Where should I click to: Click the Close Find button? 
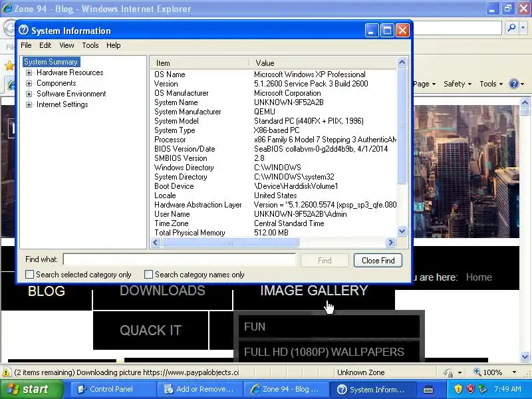tap(378, 260)
